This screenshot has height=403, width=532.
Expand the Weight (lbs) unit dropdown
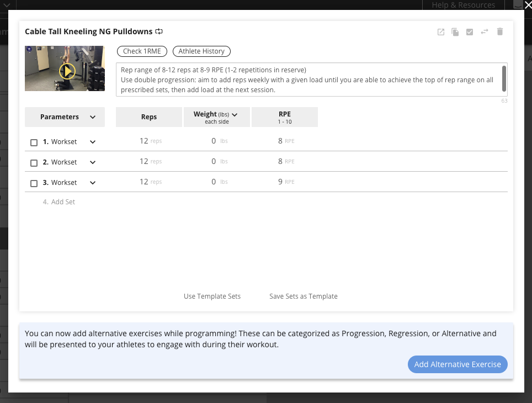(235, 114)
